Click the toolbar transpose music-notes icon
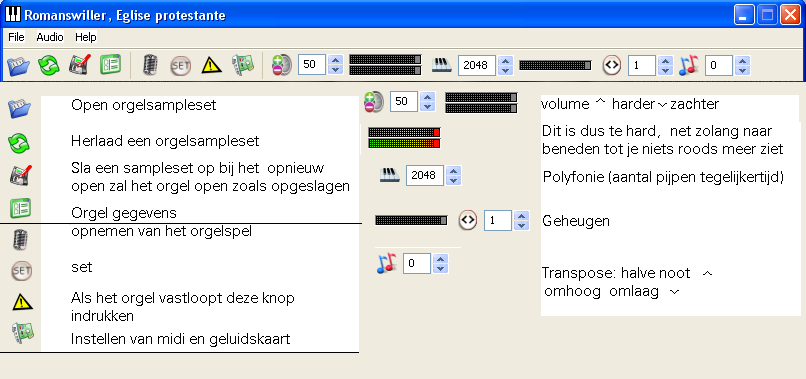806x379 pixels. point(688,65)
